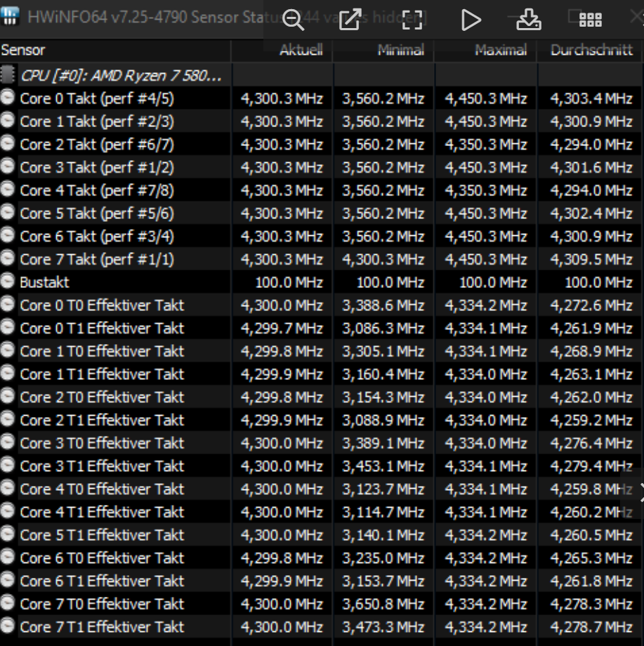Click the Aktuell column header

click(x=282, y=51)
